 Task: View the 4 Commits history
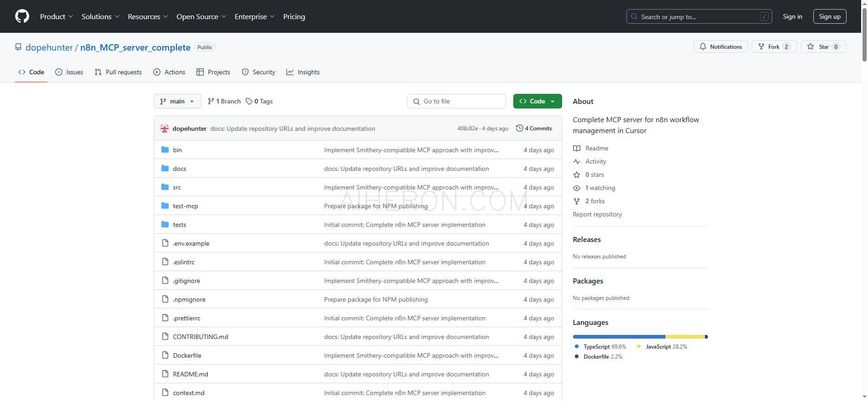click(534, 129)
